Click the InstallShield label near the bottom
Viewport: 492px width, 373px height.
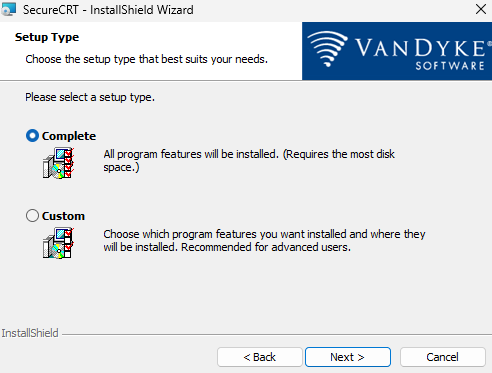pos(30,333)
